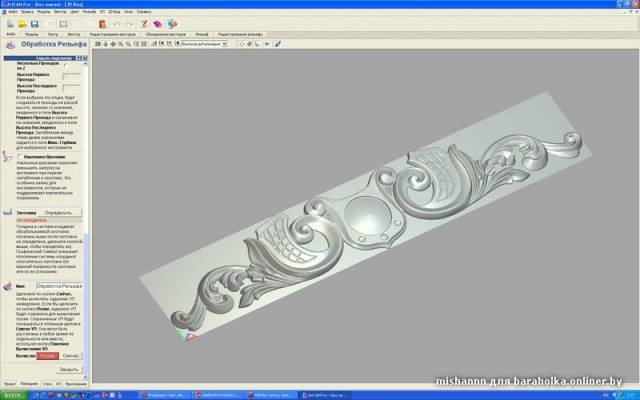Viewport: 640px width, 400px height.
Task: Switch to the 2D view button
Action: point(98,44)
